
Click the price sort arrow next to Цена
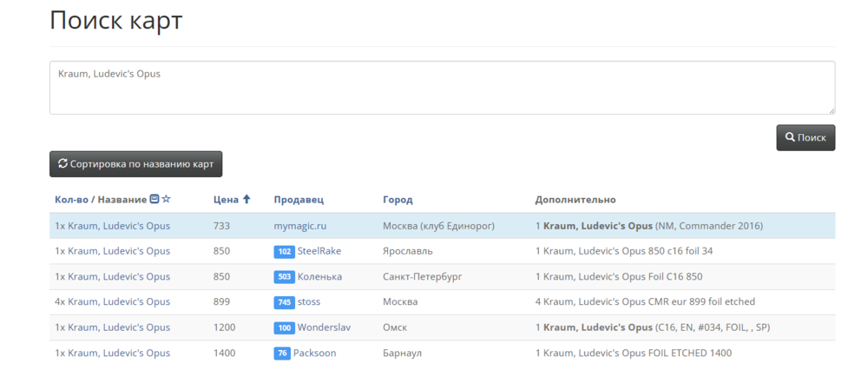point(247,200)
